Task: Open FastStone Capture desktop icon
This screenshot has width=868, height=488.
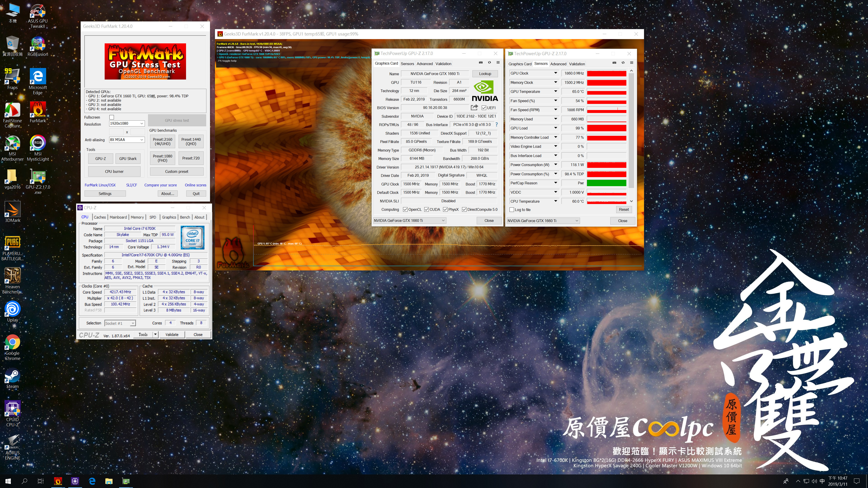Action: click(12, 115)
